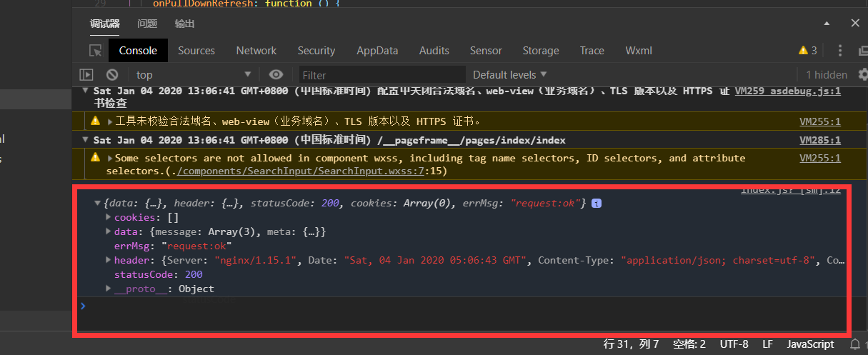This screenshot has height=355, width=868.
Task: Open the 'top' execution context dropdown
Action: [193, 74]
